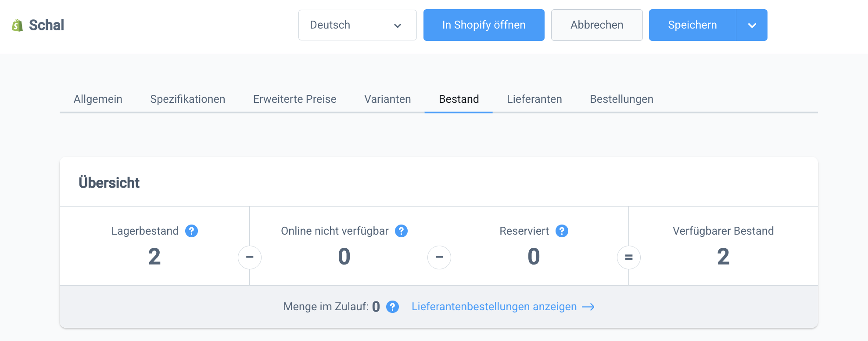Click help icon beside Lagerbestand
This screenshot has height=341, width=868.
(x=191, y=231)
